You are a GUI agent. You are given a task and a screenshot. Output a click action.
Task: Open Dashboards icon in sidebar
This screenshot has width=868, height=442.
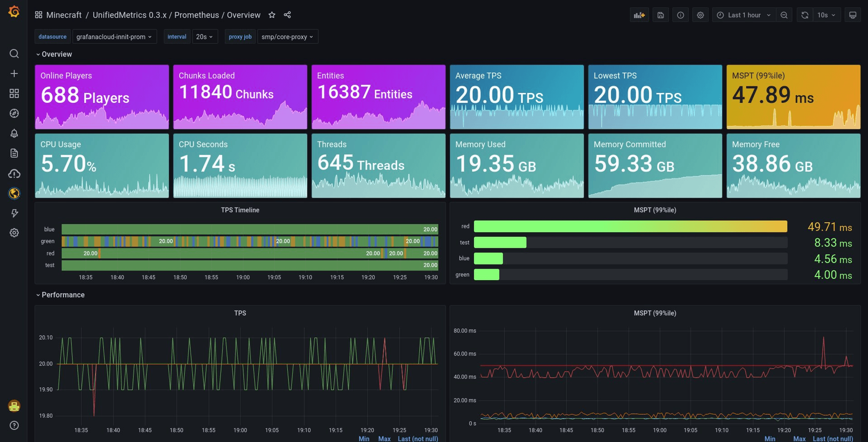point(14,93)
